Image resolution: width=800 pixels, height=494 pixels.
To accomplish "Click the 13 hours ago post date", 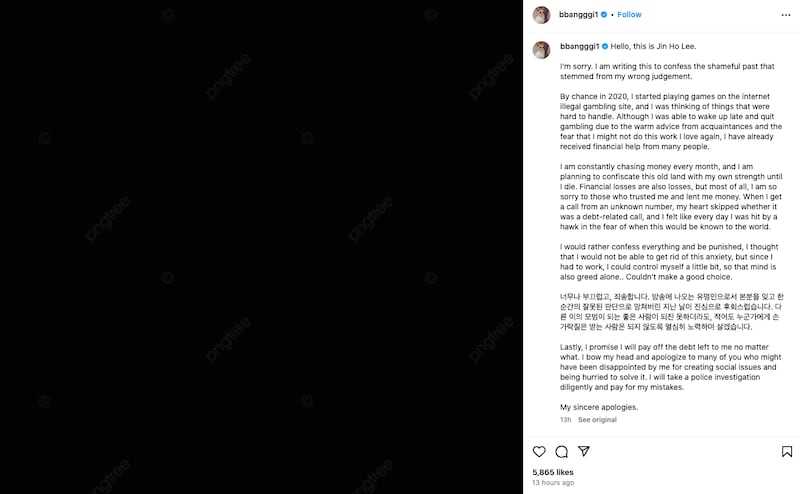I will (x=554, y=483).
